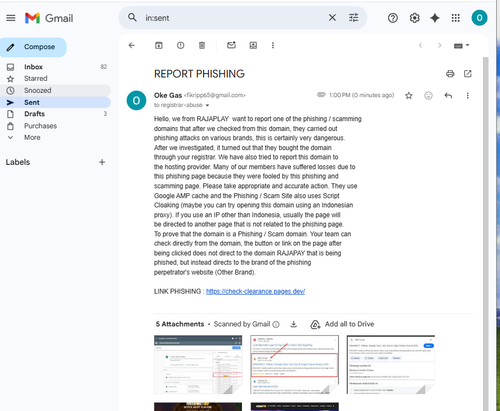Click the Compose button

pyautogui.click(x=33, y=47)
